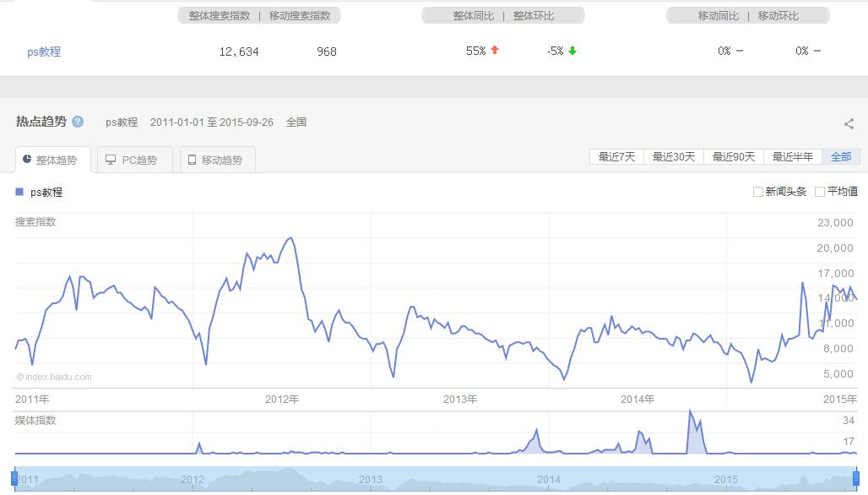The image size is (868, 495).
Task: Toggle the ps教程 blue legend square
Action: tap(19, 192)
